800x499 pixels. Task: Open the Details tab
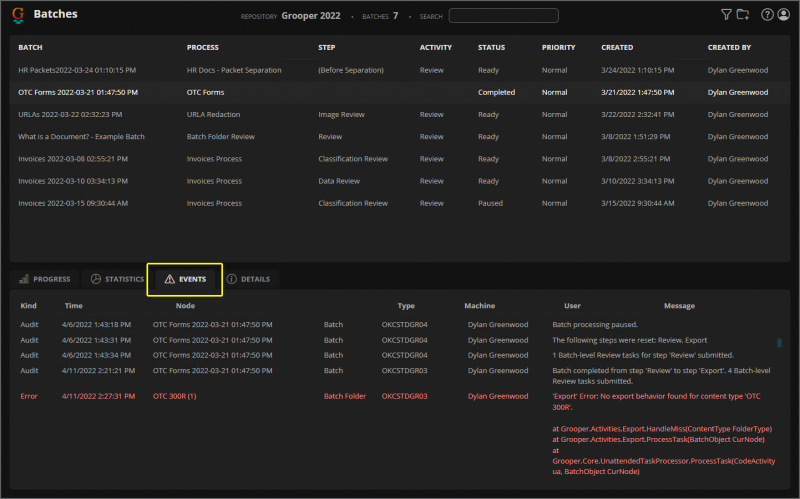pos(248,279)
